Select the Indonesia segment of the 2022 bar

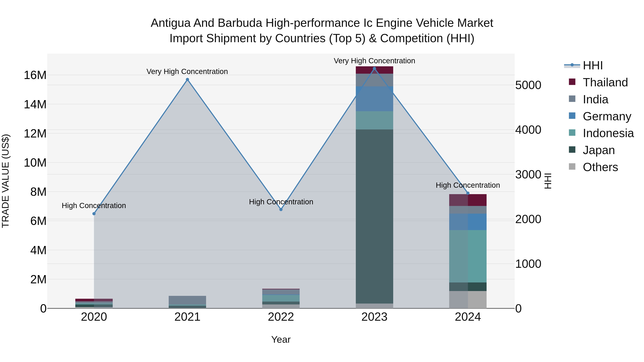[x=281, y=298]
